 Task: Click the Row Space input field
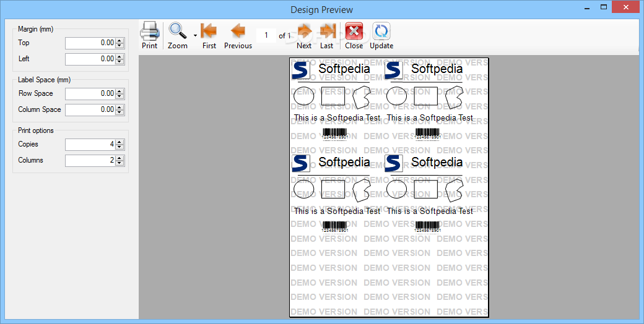pyautogui.click(x=90, y=93)
